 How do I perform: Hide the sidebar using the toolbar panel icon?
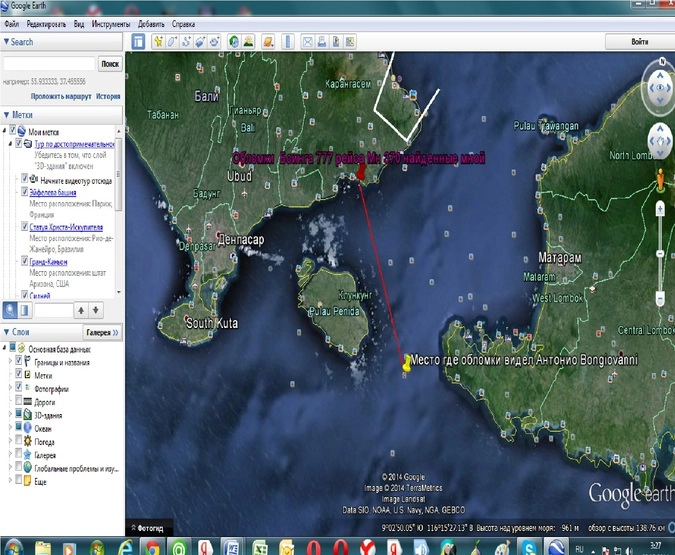point(139,41)
